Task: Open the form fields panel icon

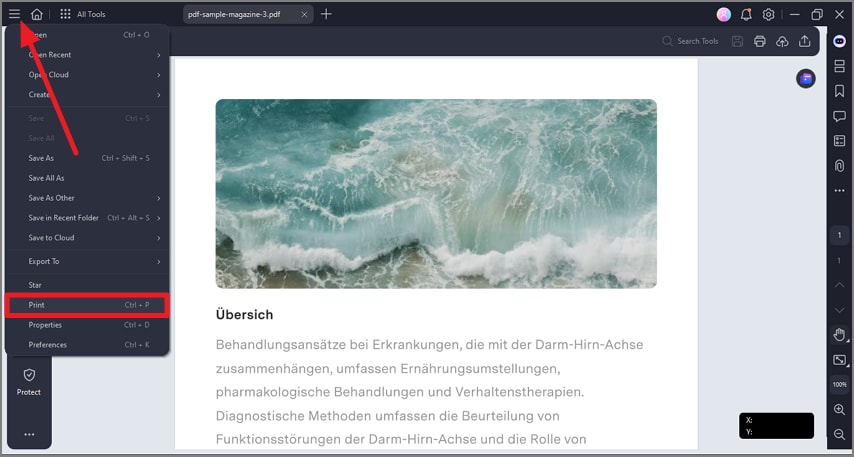Action: pos(839,141)
